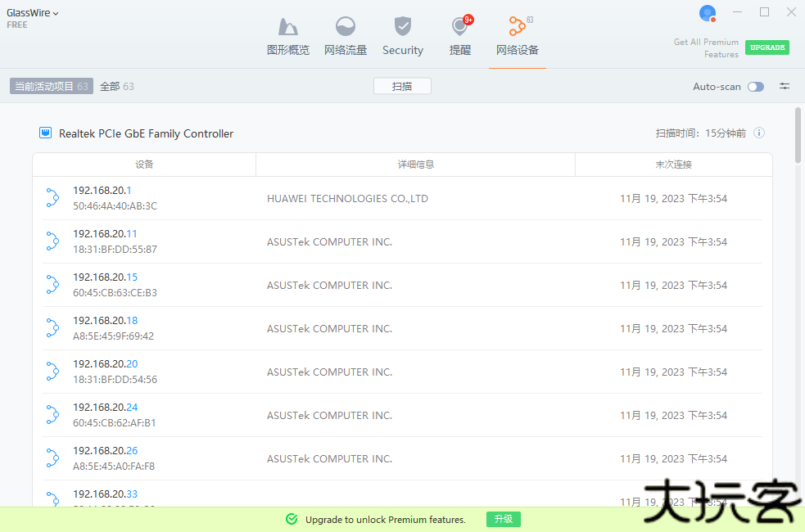The height and width of the screenshot is (532, 805).
Task: Click device icon for 192.168.20.15
Action: click(52, 284)
